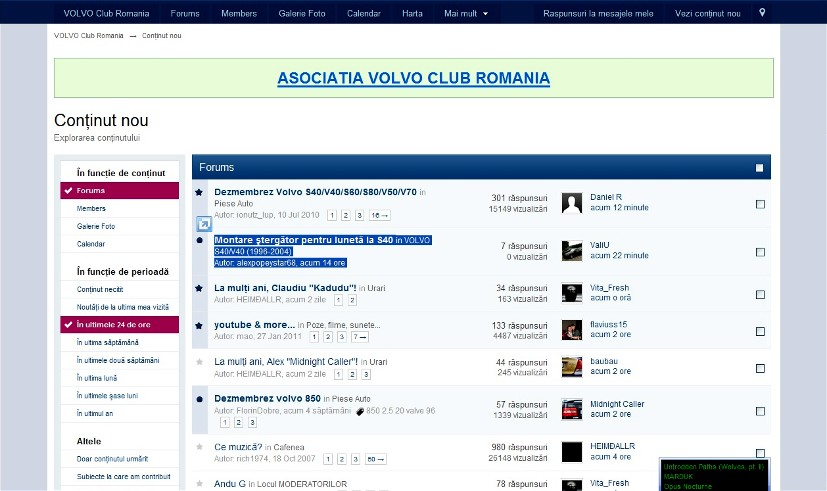Open Vita_Fresh profile in Claudiu topic row

pos(609,288)
